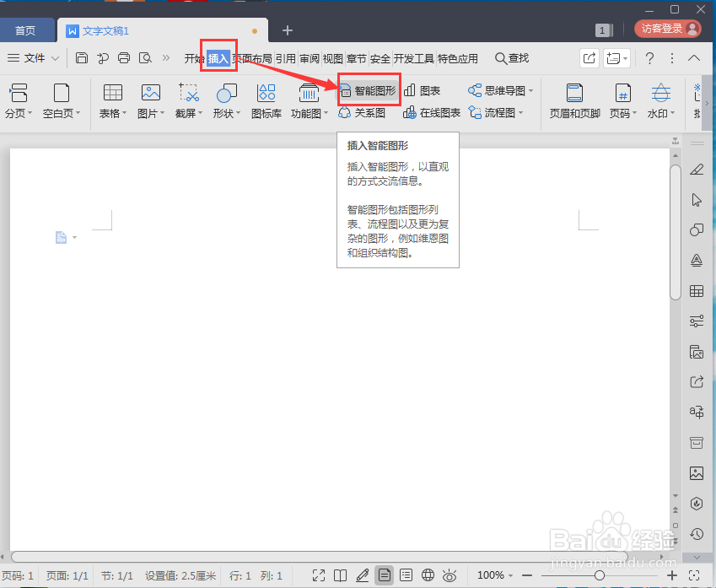The width and height of the screenshot is (716, 588).
Task: Toggle eye protection mode icon
Action: pos(450,575)
